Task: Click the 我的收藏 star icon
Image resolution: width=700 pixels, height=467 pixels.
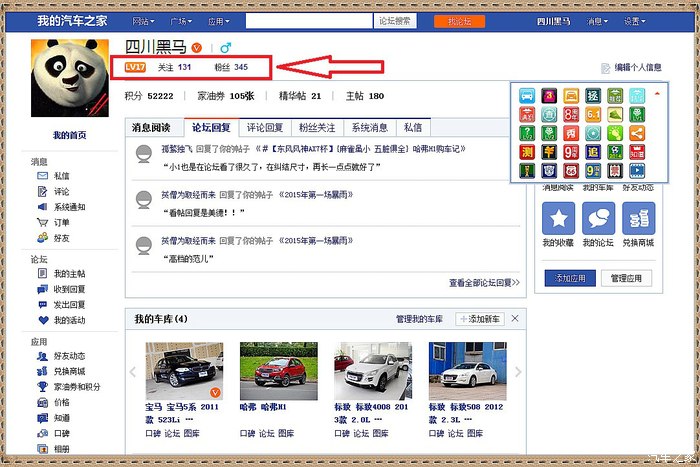Action: tap(560, 219)
